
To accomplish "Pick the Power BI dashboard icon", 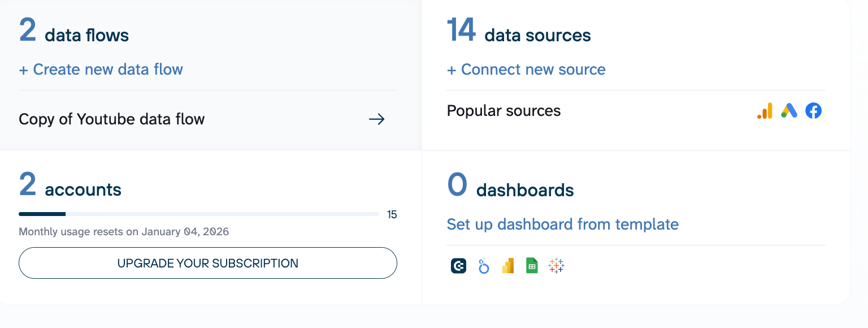I will tap(507, 266).
